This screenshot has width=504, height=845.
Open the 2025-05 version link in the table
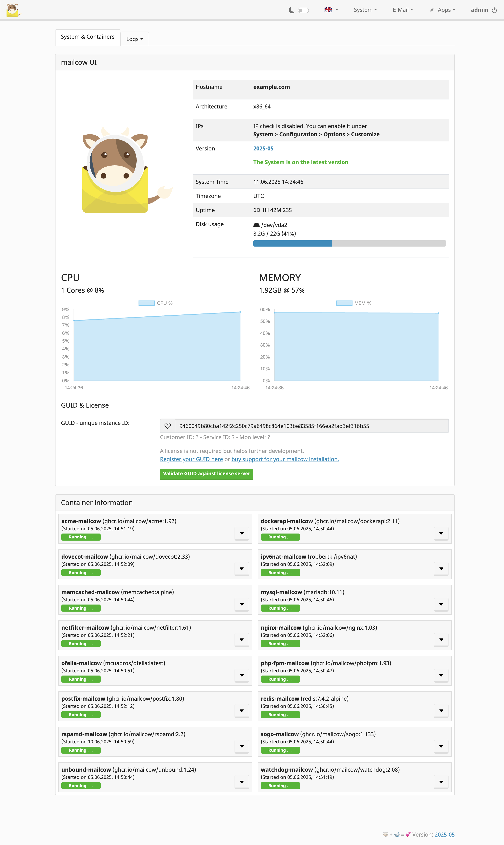[263, 148]
